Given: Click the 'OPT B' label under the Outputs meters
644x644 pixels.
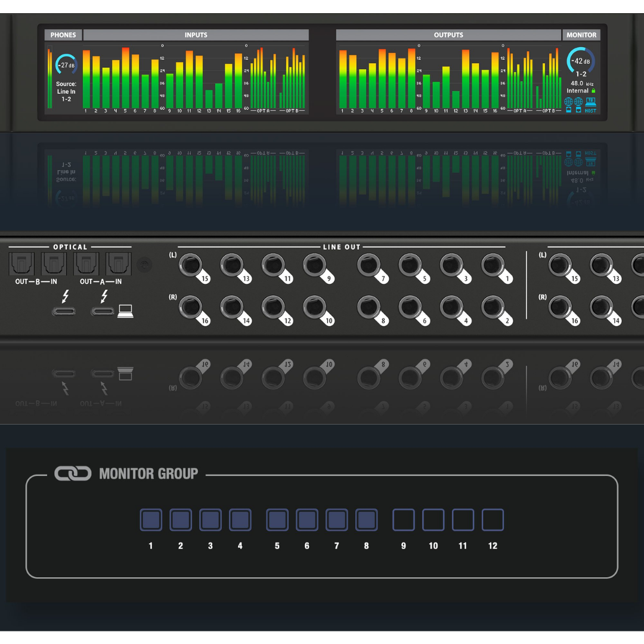Looking at the screenshot, I should 549,111.
